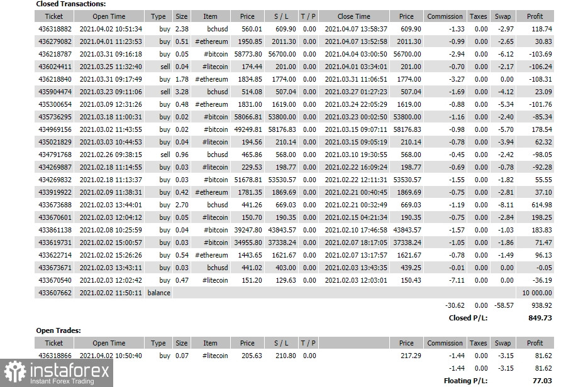Click the profit value 614.98
588x387 pixels.
pyautogui.click(x=542, y=205)
